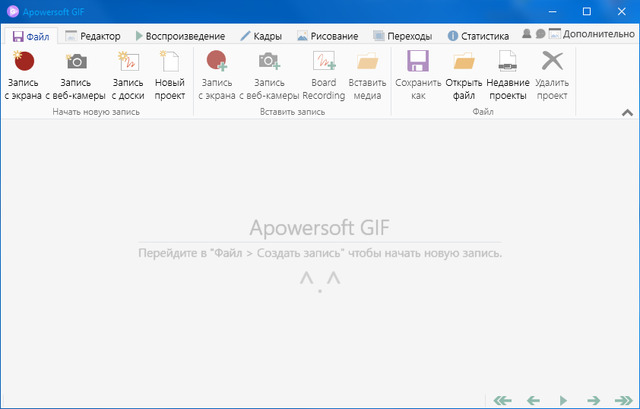Go to previous frame left arrow
The image size is (640, 409).
[533, 400]
